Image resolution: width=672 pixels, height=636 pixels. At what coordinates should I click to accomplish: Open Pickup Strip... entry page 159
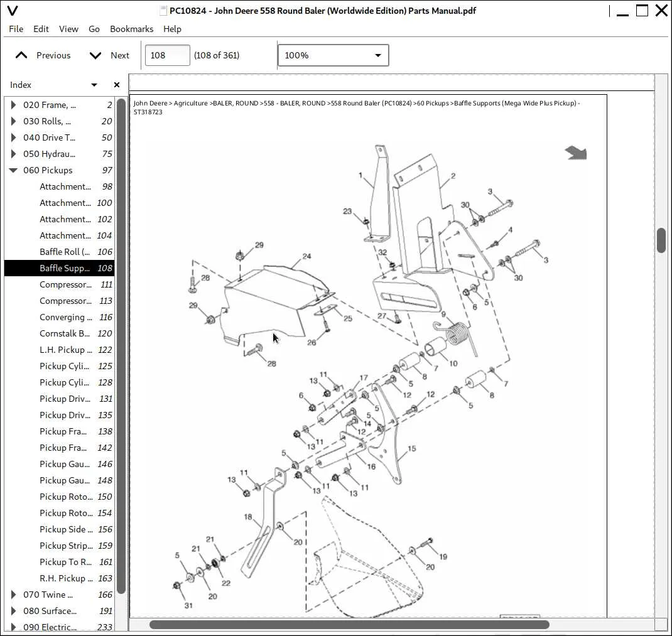tap(59, 545)
